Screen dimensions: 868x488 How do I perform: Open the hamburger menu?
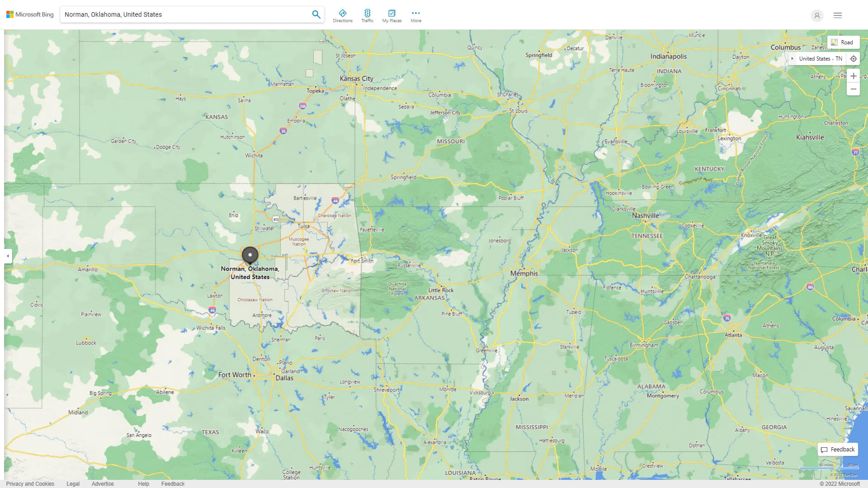(837, 15)
